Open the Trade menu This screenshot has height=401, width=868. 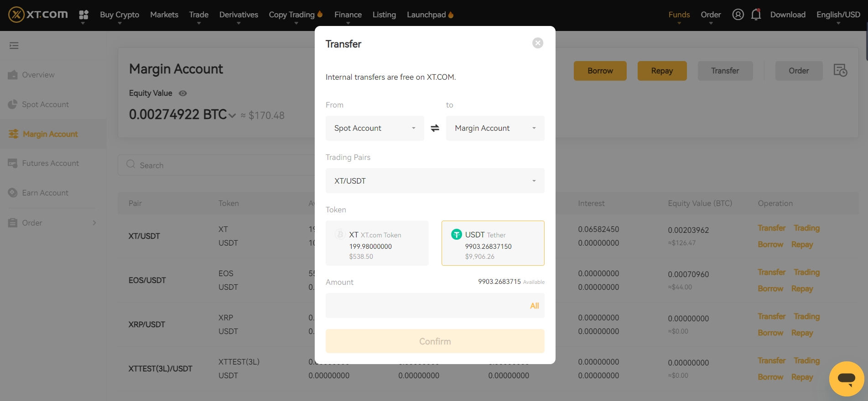click(x=199, y=15)
